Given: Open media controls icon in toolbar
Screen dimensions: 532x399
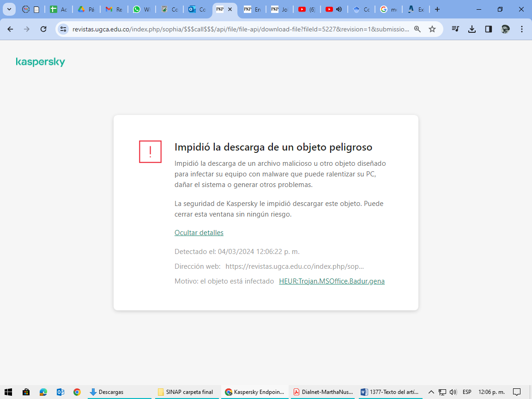Looking at the screenshot, I should tap(455, 29).
